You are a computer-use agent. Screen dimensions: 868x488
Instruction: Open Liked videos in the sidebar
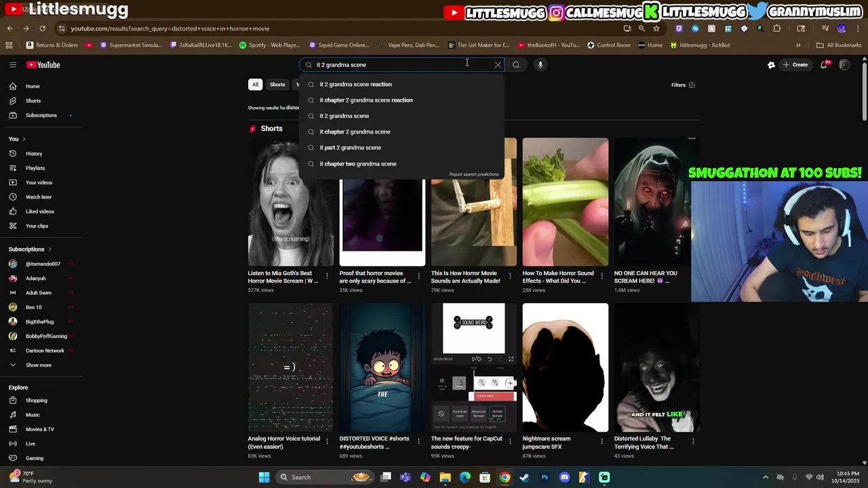tap(41, 211)
